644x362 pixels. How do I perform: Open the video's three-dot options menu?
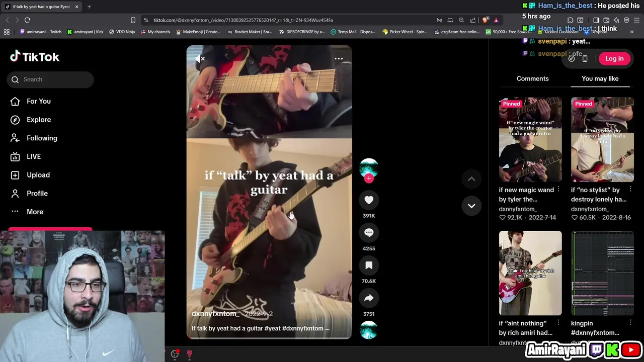(339, 59)
